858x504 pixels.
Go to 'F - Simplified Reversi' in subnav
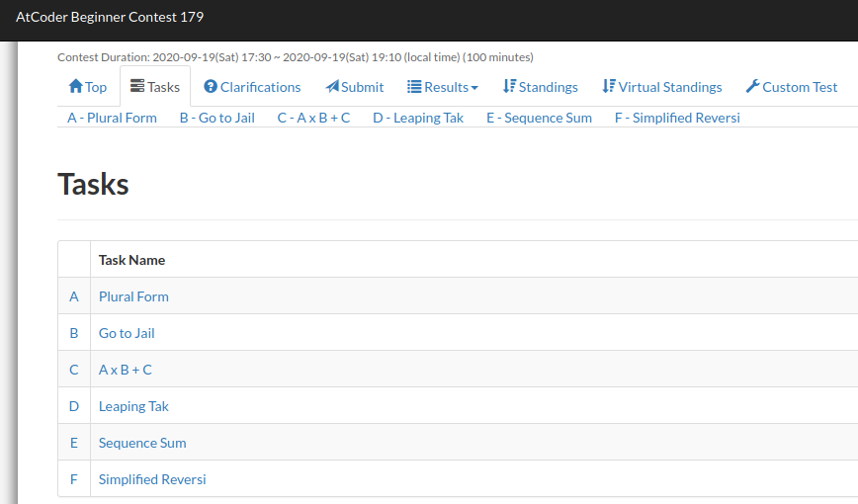point(677,118)
